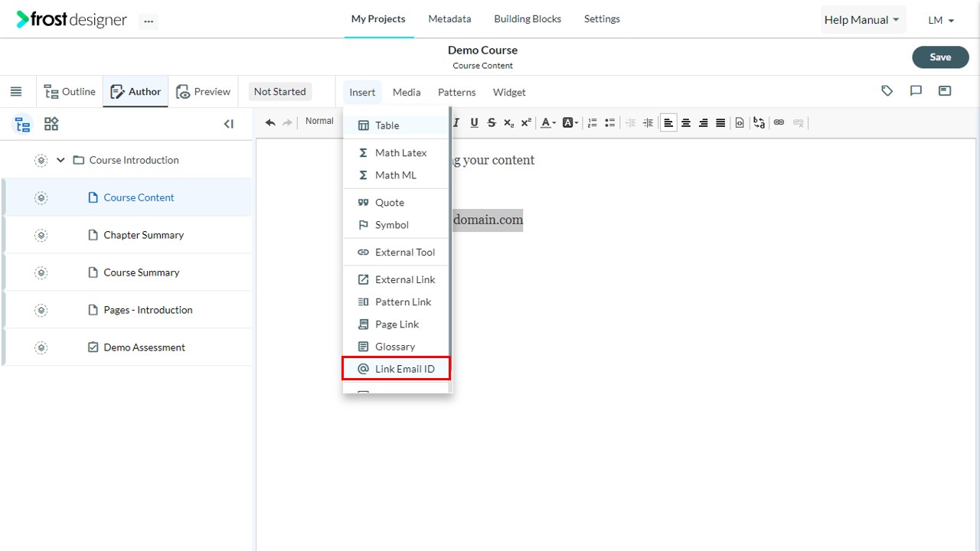The image size is (980, 551).
Task: Open the Insert menu
Action: [362, 92]
